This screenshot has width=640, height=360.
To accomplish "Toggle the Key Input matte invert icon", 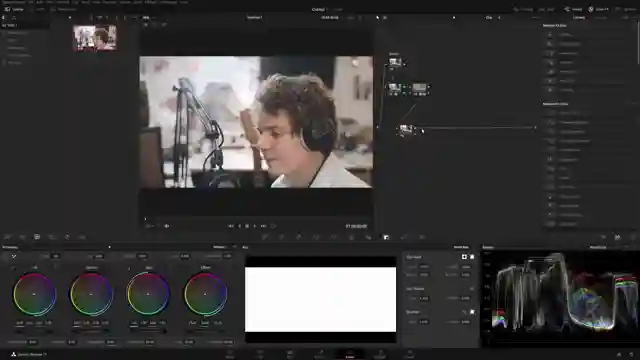I will pos(464,257).
